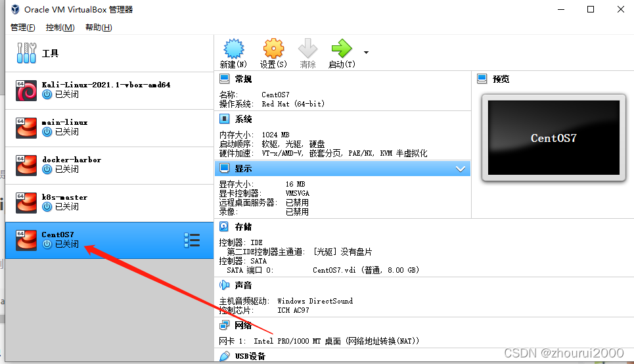
Task: Select Kali-Linux-2021.1-vbox-amd64 VM icon
Action: [x=26, y=90]
